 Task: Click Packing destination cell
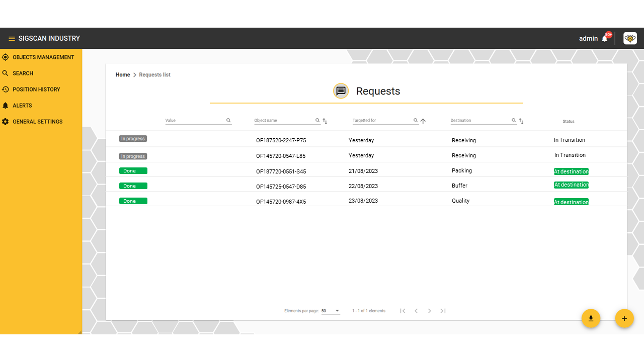point(462,170)
